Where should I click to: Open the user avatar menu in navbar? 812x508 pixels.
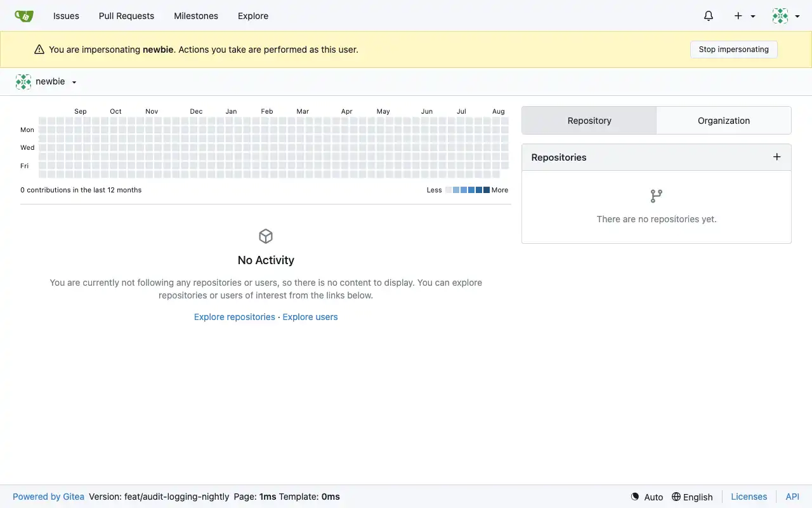click(x=786, y=16)
